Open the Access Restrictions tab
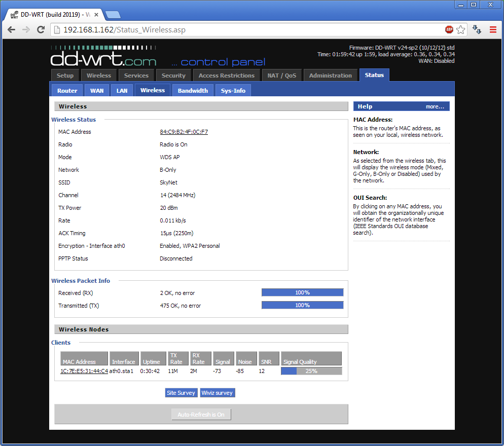The width and height of the screenshot is (504, 446). coord(227,76)
